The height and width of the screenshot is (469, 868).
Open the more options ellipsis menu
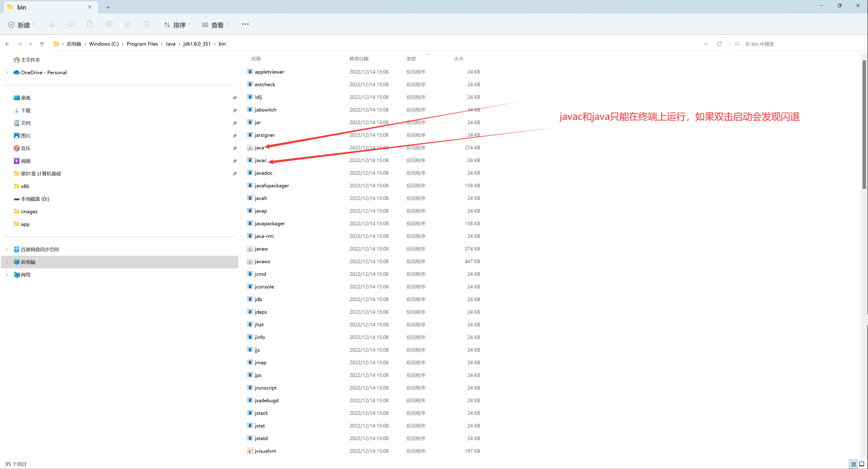click(x=245, y=24)
